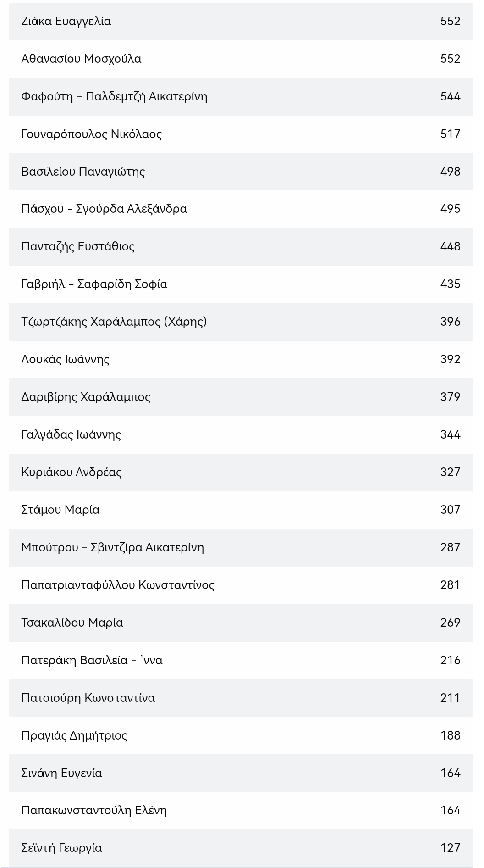Viewport: 484px width, 868px height.
Task: Click the vote count 498
Action: (x=450, y=172)
